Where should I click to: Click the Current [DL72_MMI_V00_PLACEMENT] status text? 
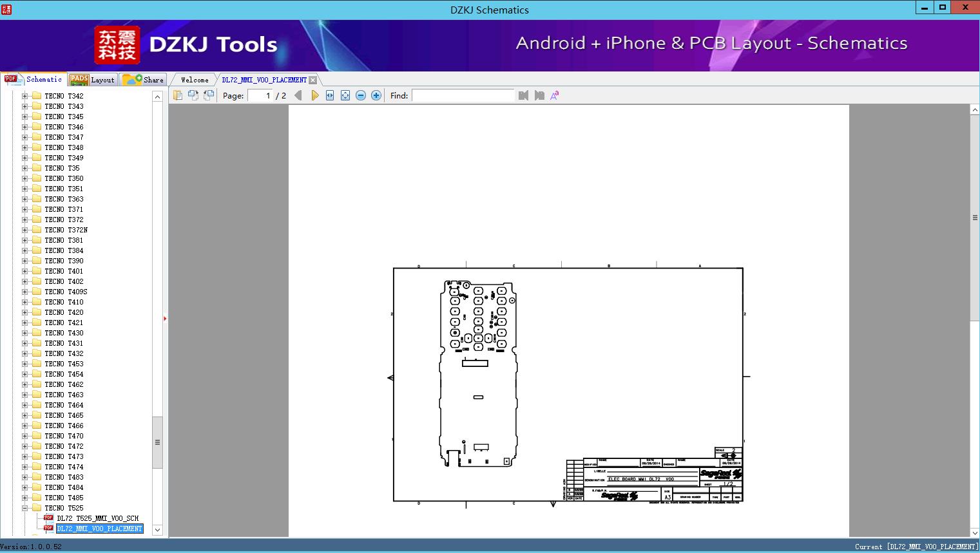pos(916,547)
